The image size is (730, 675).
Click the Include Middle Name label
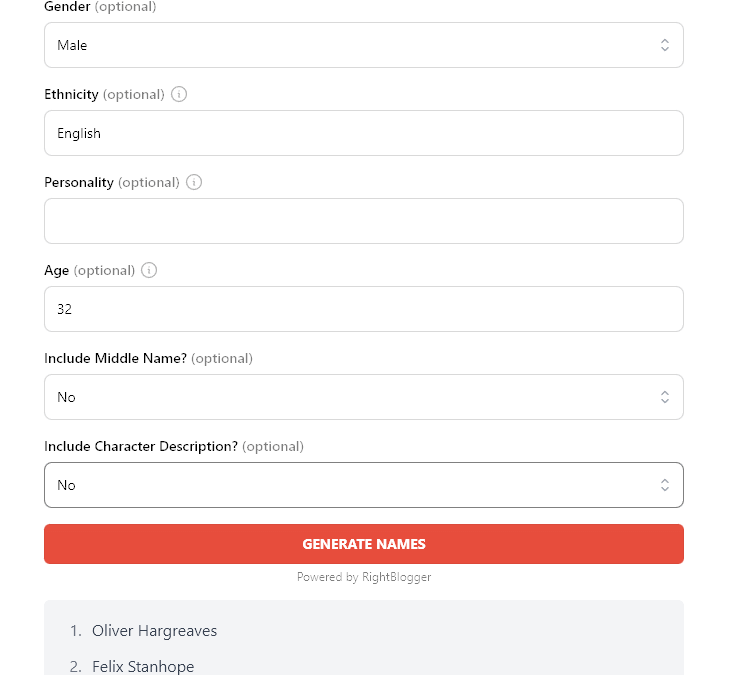tap(115, 359)
